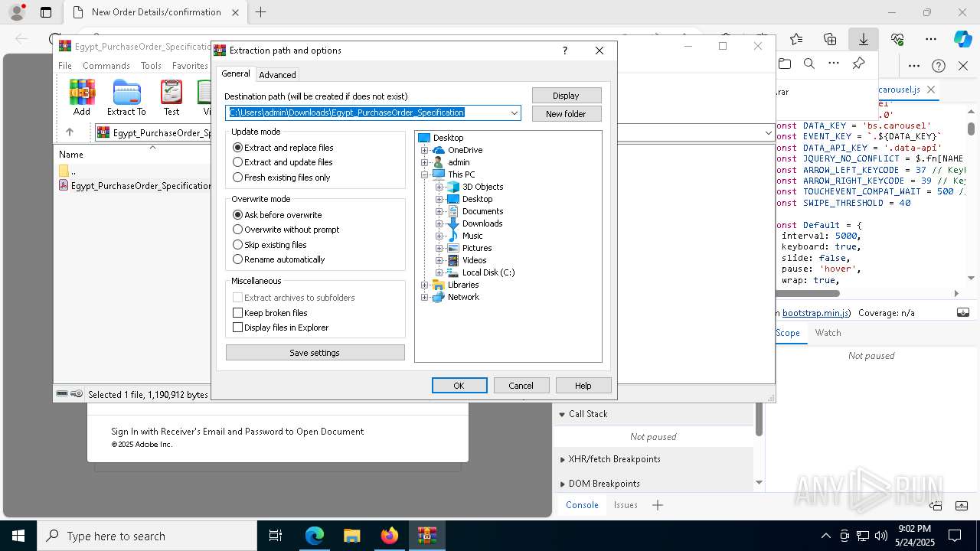Open the destination path dropdown arrow
Screen dimensions: 980x551
click(x=514, y=112)
